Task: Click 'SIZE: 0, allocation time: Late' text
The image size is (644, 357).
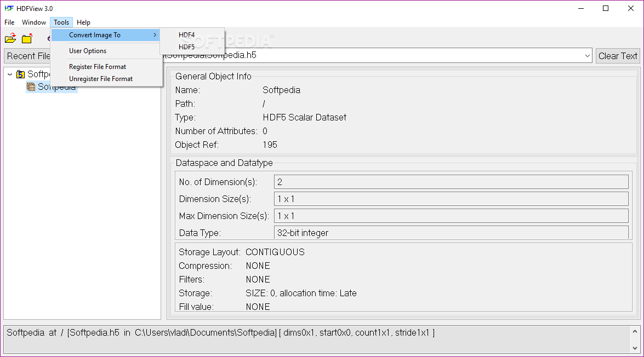Action: point(301,293)
